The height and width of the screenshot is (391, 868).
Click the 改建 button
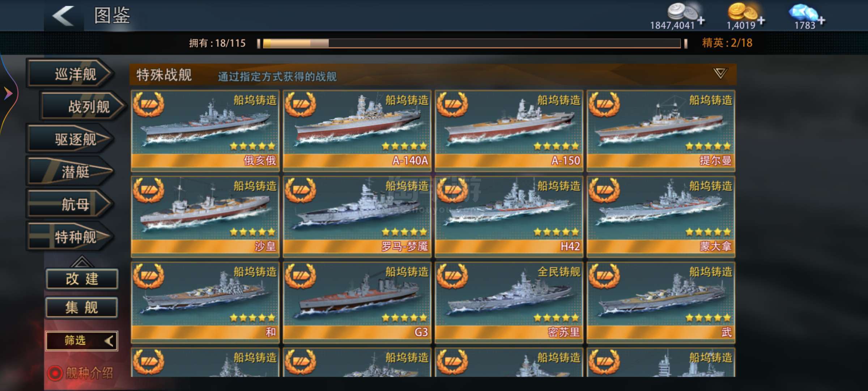tap(82, 279)
